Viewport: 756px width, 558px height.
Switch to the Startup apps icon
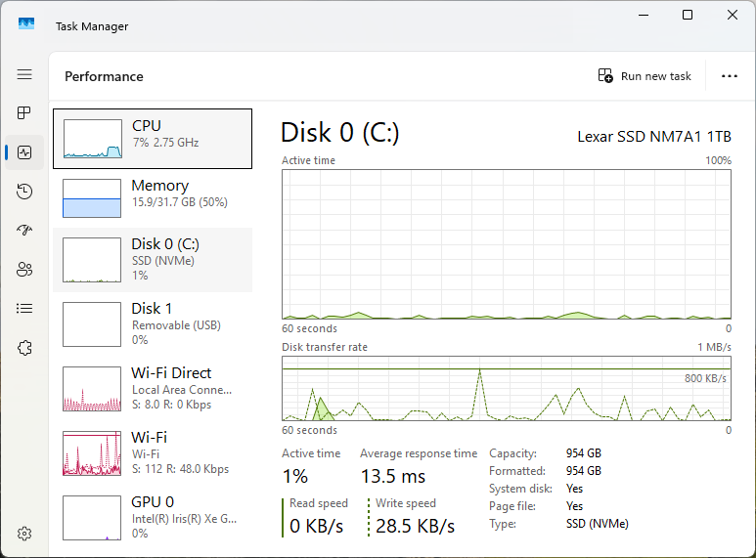(24, 231)
